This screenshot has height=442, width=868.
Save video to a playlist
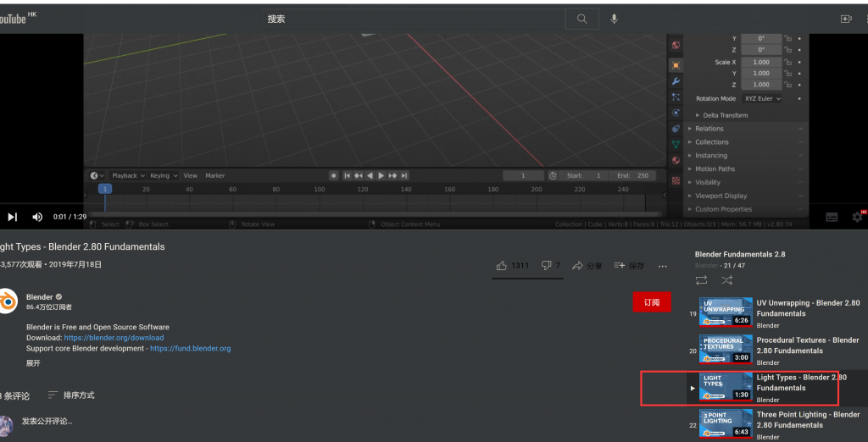(629, 266)
